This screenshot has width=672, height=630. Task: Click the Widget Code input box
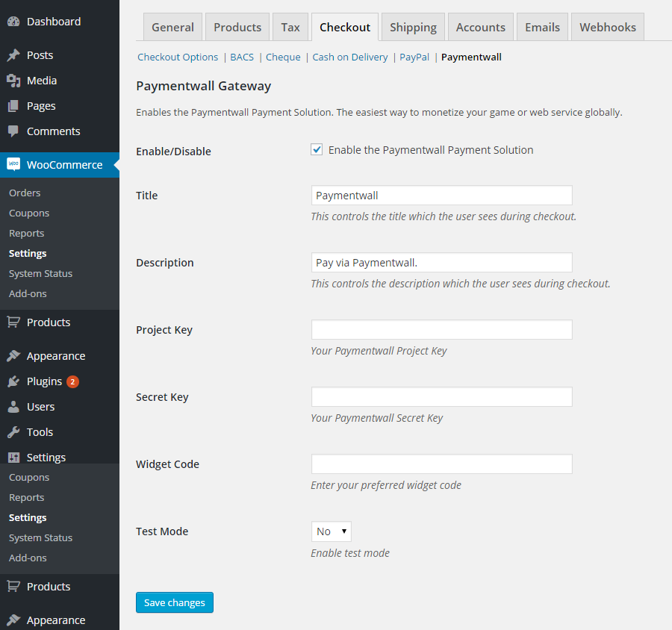point(441,464)
